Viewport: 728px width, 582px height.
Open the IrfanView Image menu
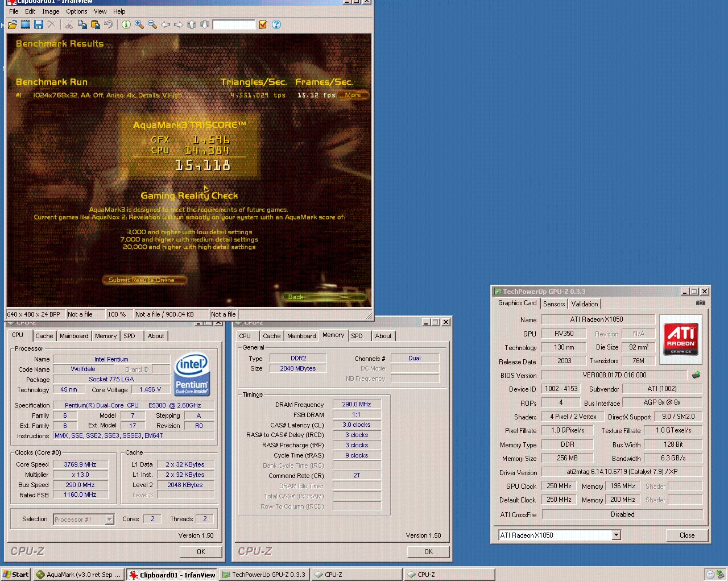[51, 11]
